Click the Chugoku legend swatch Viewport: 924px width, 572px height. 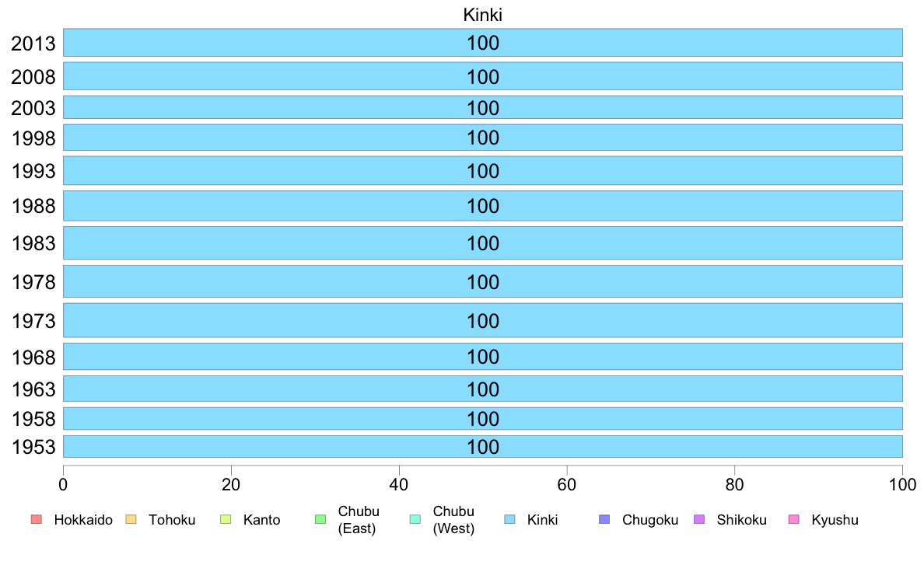[x=604, y=519]
